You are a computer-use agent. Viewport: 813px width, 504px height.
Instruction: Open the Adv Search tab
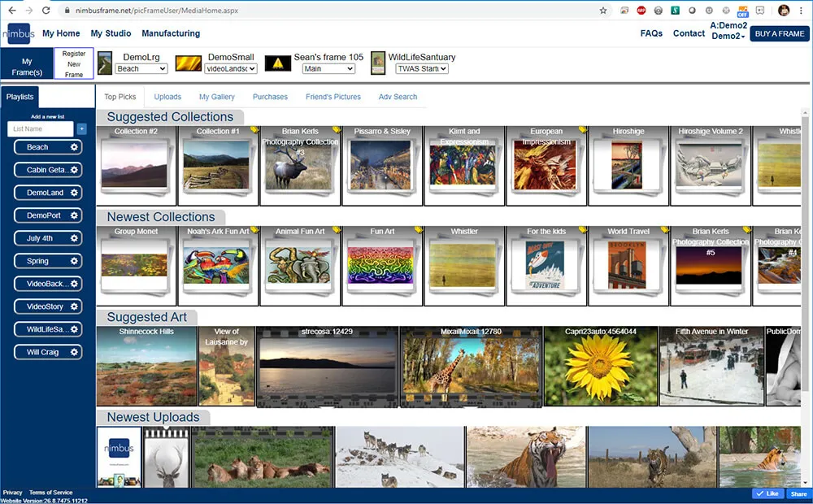(x=398, y=97)
